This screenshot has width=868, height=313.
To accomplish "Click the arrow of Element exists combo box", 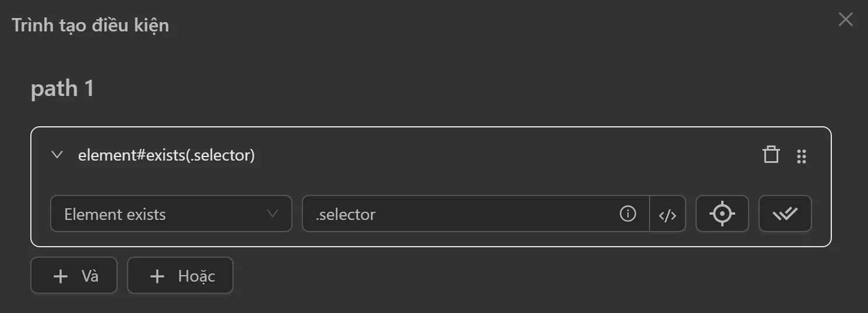I will 272,214.
